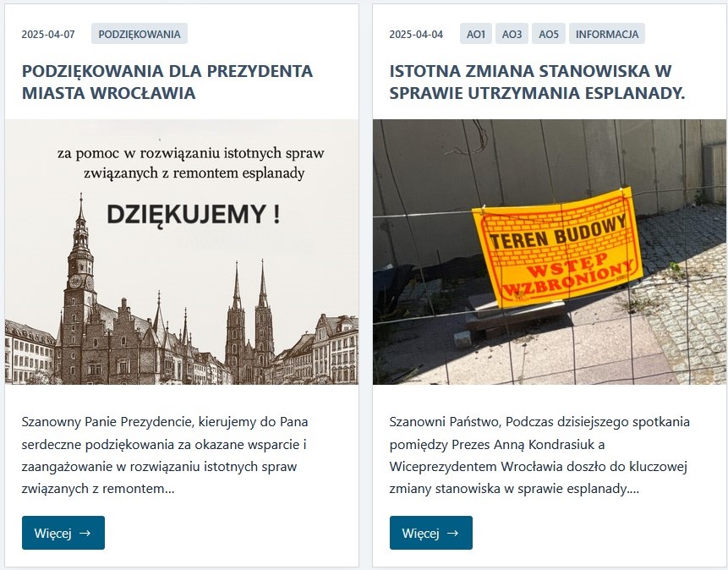This screenshot has width=728, height=570.
Task: Select the PODZIĘKOWANIA category tag
Action: tap(140, 34)
